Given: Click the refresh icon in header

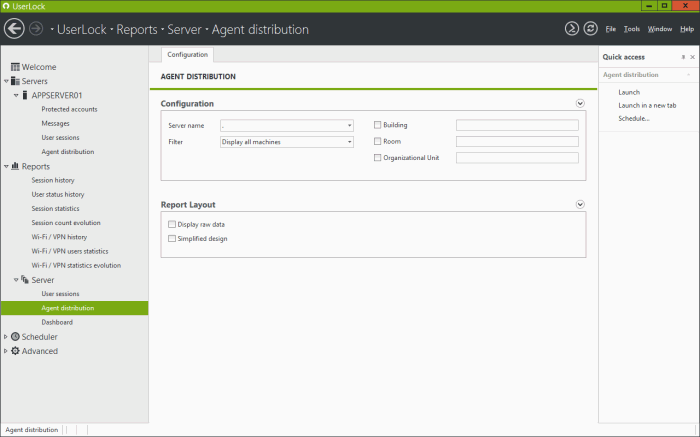Looking at the screenshot, I should tap(590, 29).
